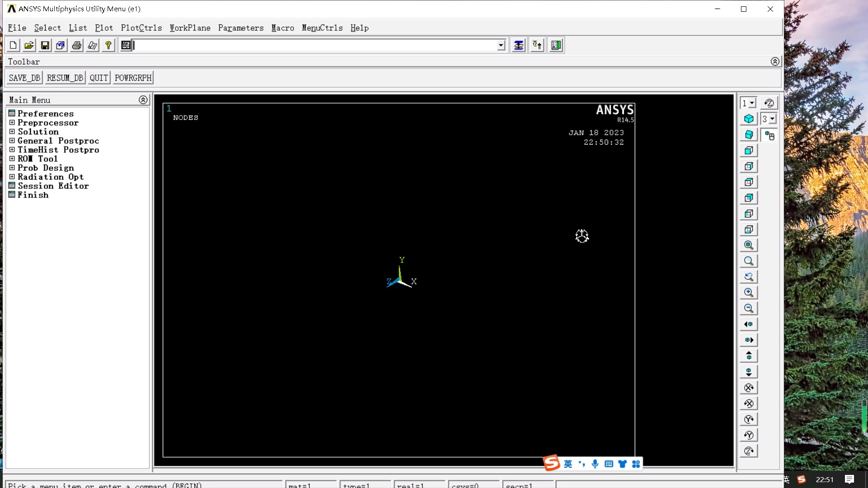Image resolution: width=868 pixels, height=488 pixels.
Task: Click the Pan Model Left arrow icon
Action: [x=749, y=324]
